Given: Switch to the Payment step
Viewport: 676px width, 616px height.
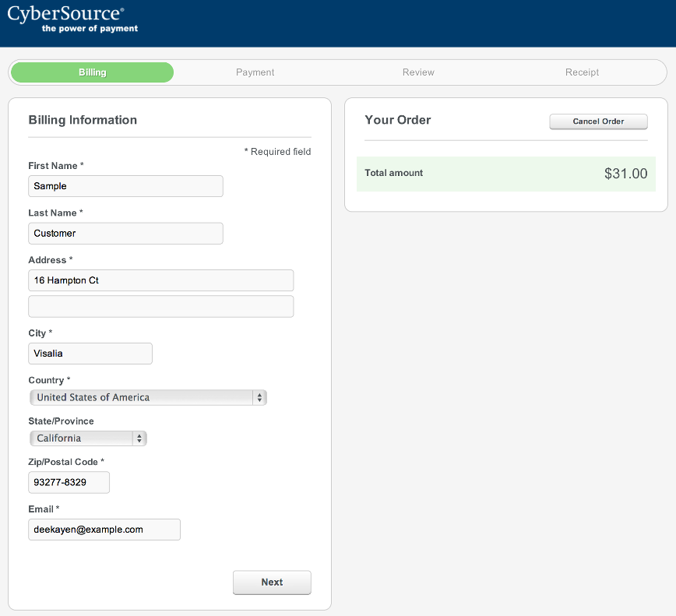Looking at the screenshot, I should tap(255, 72).
